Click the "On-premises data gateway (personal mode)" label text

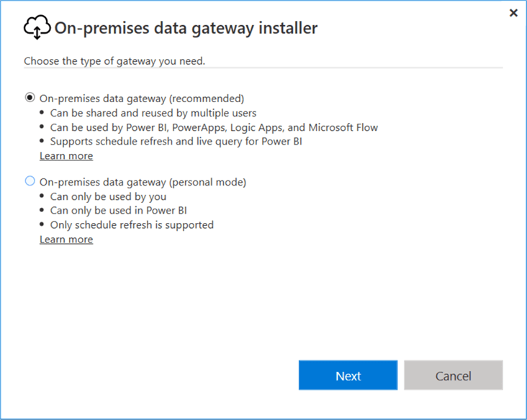(x=143, y=182)
